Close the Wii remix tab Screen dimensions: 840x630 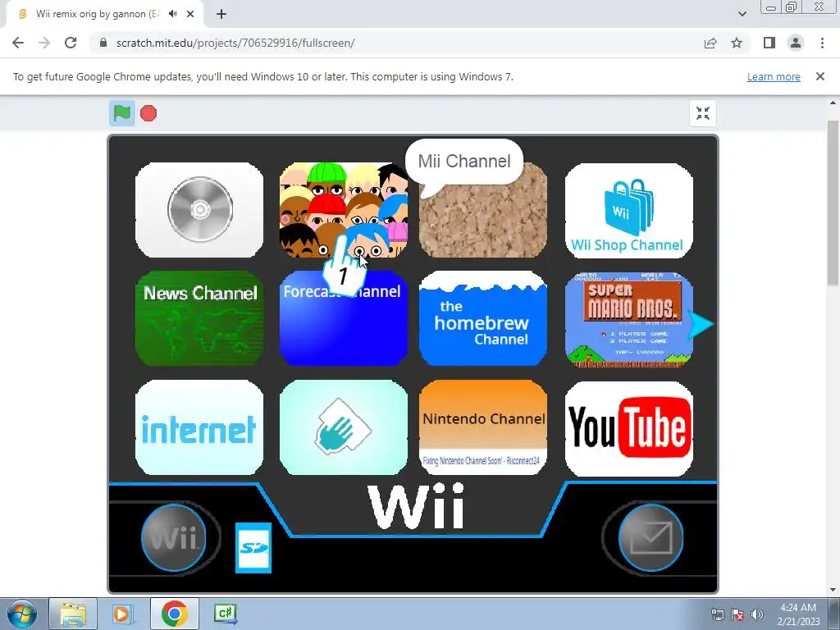(190, 14)
